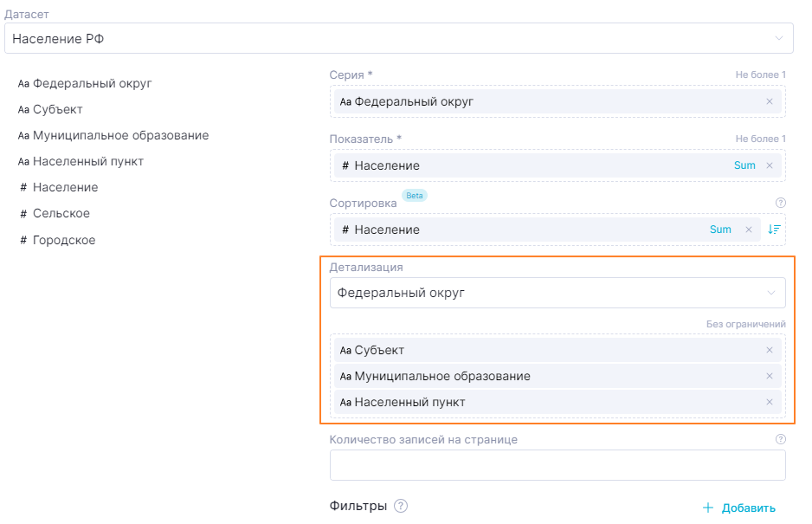Click the Beta badge next to Сортировка

click(415, 196)
